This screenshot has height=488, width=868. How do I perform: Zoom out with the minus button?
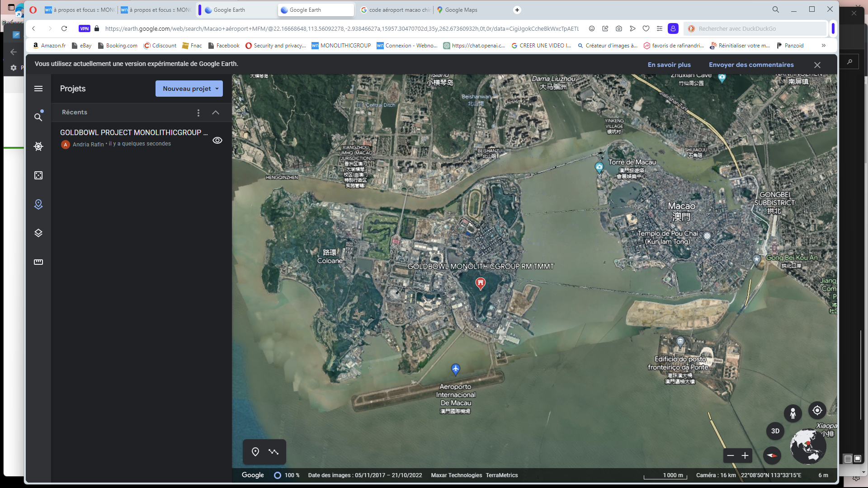(731, 455)
